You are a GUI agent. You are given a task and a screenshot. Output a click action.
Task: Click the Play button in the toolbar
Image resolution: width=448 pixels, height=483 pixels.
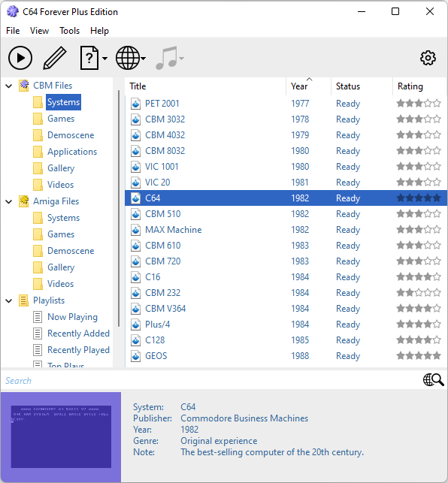point(20,58)
